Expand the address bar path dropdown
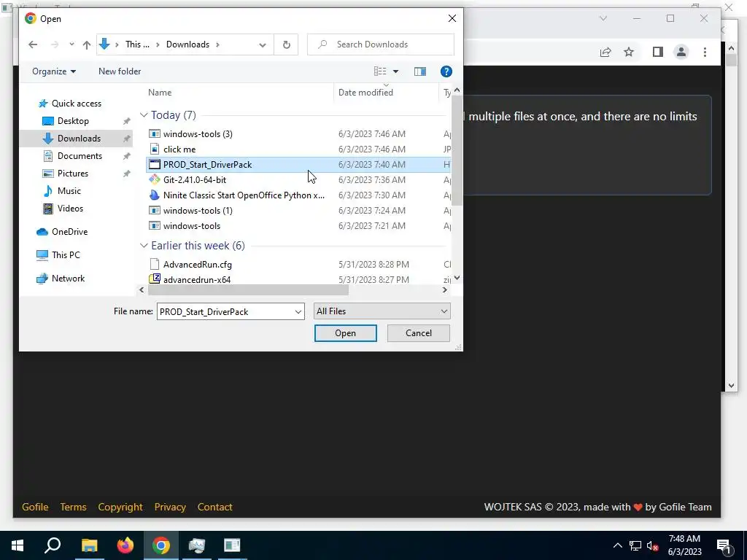The width and height of the screenshot is (747, 560). (x=263, y=44)
